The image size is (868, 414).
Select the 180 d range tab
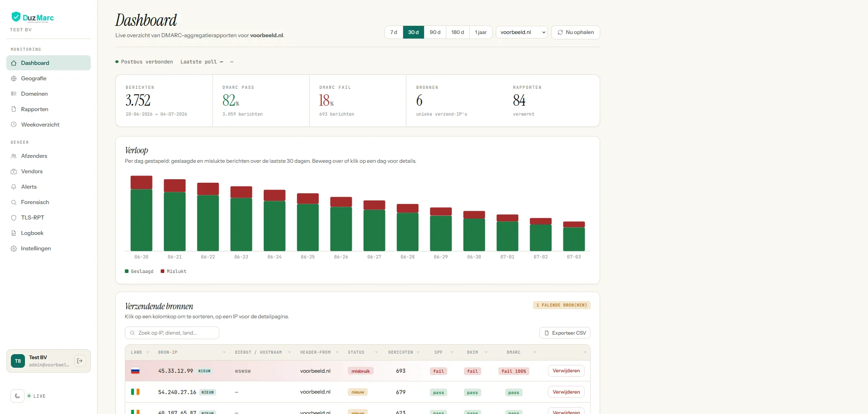[x=458, y=32]
